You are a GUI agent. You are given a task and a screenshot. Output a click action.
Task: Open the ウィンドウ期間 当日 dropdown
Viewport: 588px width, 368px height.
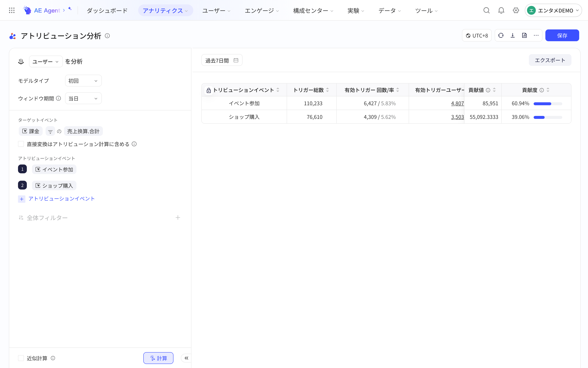tap(83, 98)
